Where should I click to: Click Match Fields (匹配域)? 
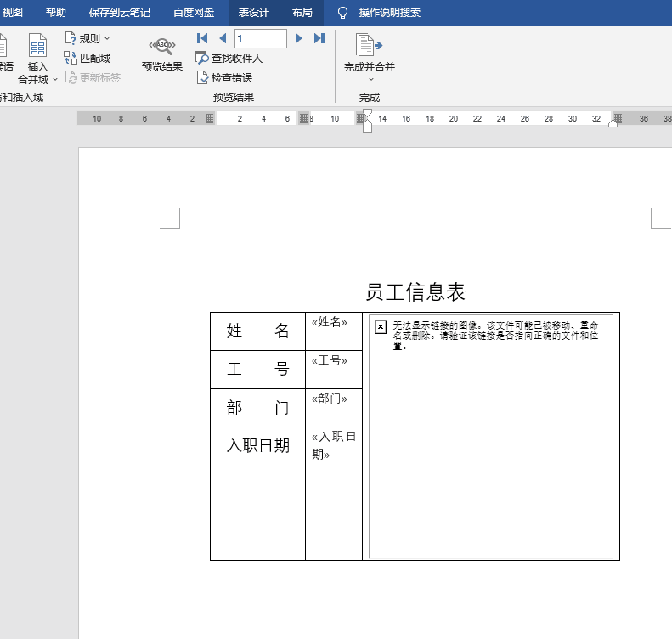click(88, 59)
